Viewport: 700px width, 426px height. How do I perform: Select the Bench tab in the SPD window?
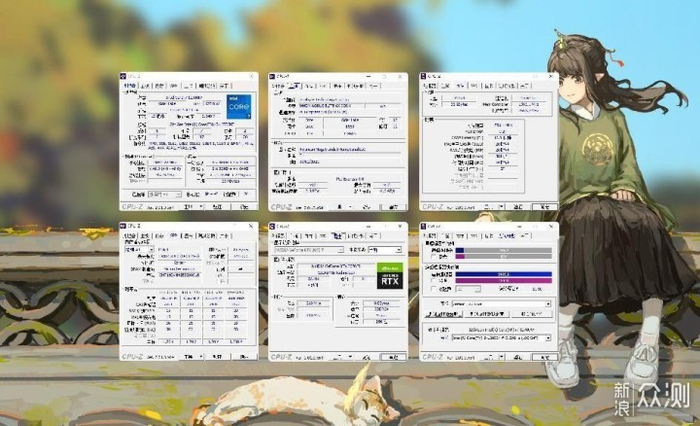[x=206, y=236]
